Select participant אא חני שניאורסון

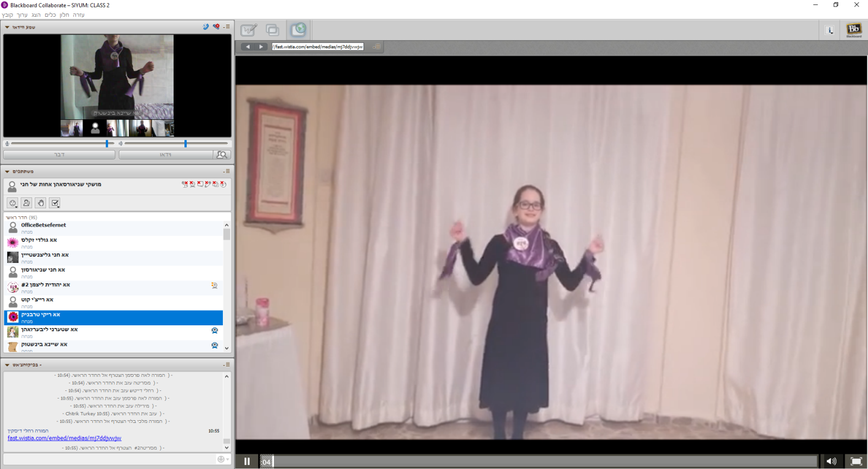113,273
